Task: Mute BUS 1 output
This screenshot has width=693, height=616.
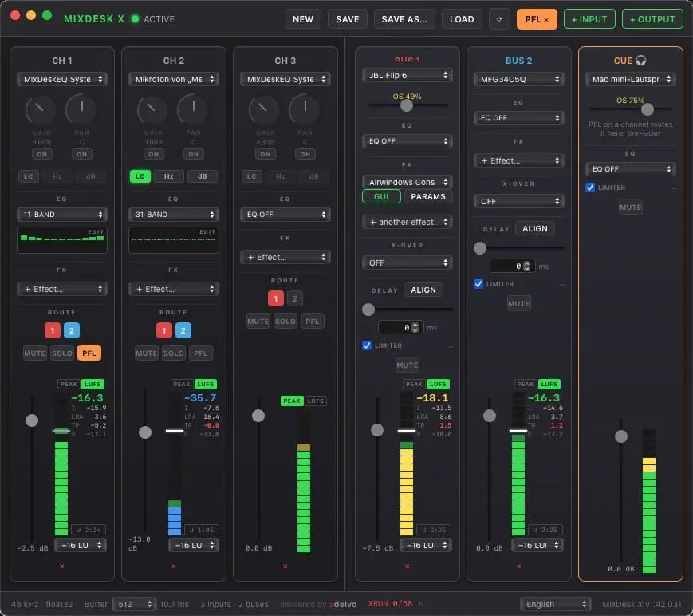Action: (407, 365)
